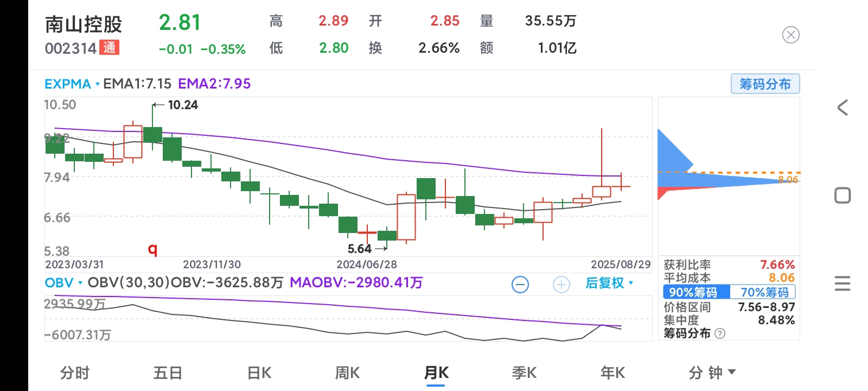The image size is (868, 391).
Task: Tap the Android back arrow icon
Action: click(843, 108)
